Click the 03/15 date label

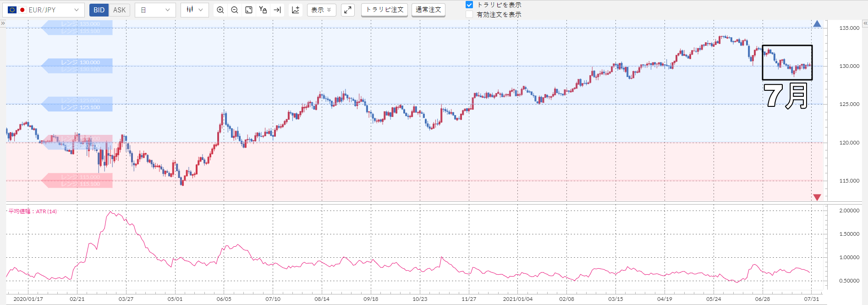tap(615, 299)
